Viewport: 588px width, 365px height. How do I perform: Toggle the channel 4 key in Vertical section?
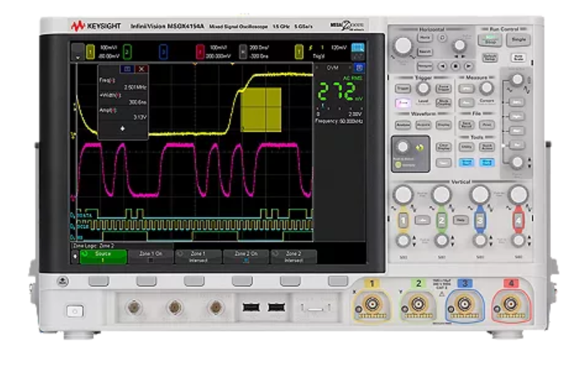tap(518, 221)
